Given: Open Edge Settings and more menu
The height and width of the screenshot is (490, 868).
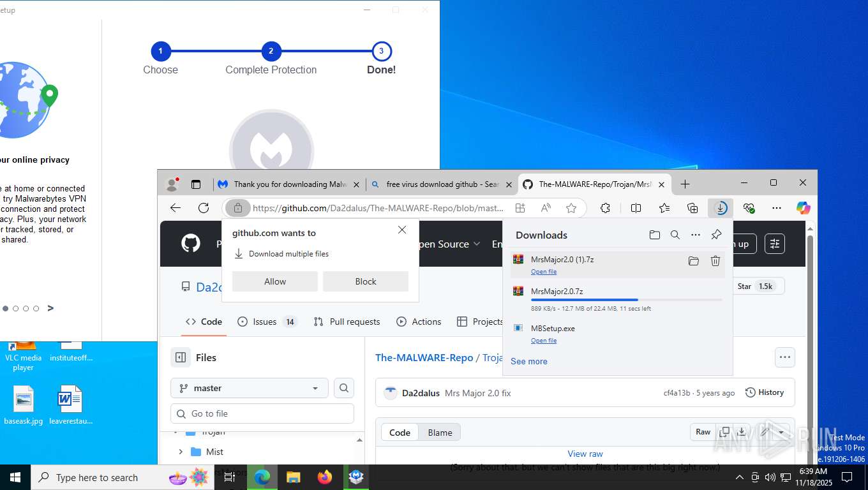Looking at the screenshot, I should (776, 208).
